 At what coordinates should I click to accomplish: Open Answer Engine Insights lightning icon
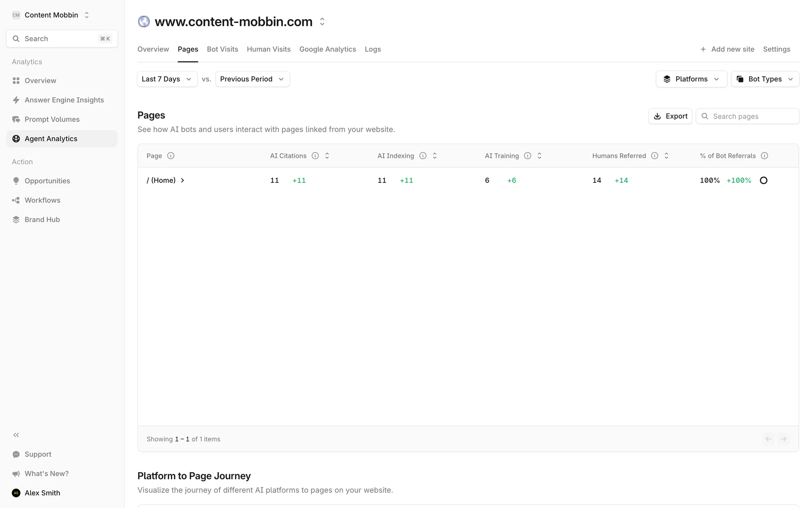point(16,100)
